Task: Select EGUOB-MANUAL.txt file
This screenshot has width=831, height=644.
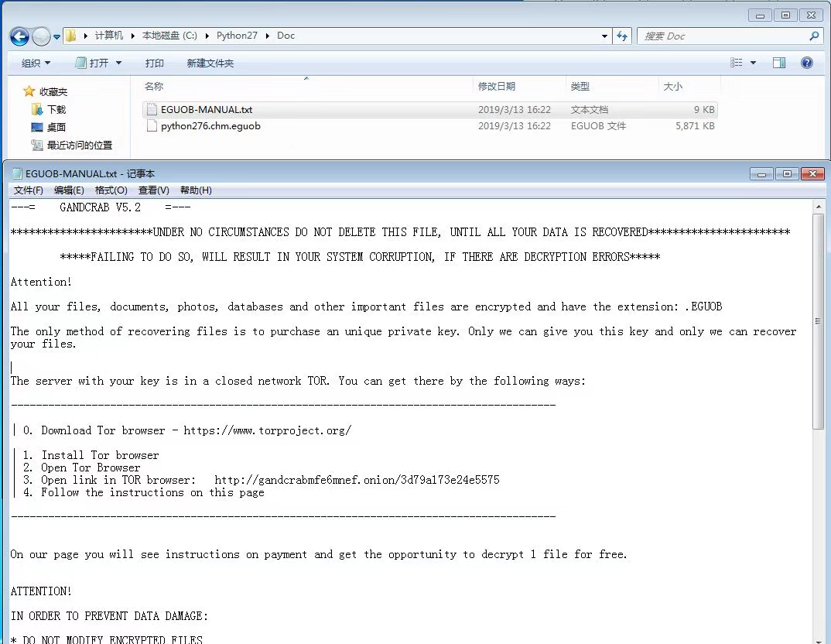Action: tap(430, 110)
